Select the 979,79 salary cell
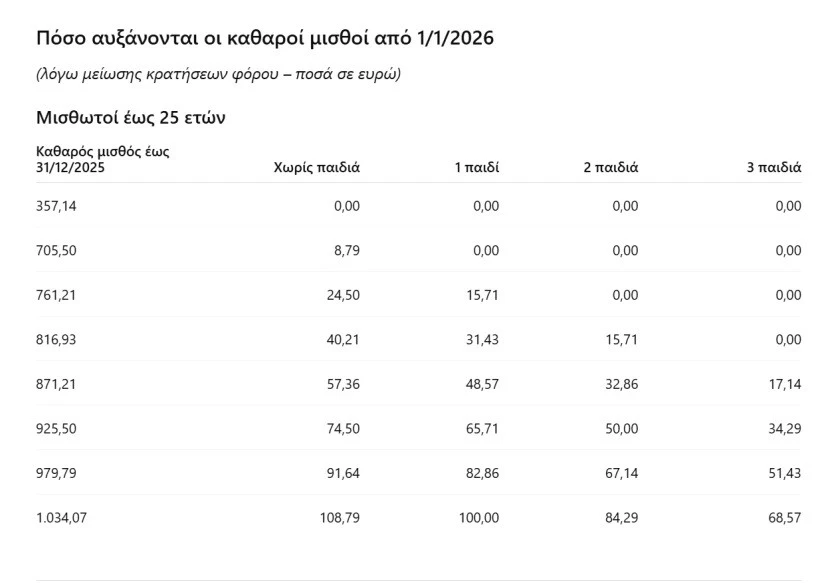 [56, 473]
